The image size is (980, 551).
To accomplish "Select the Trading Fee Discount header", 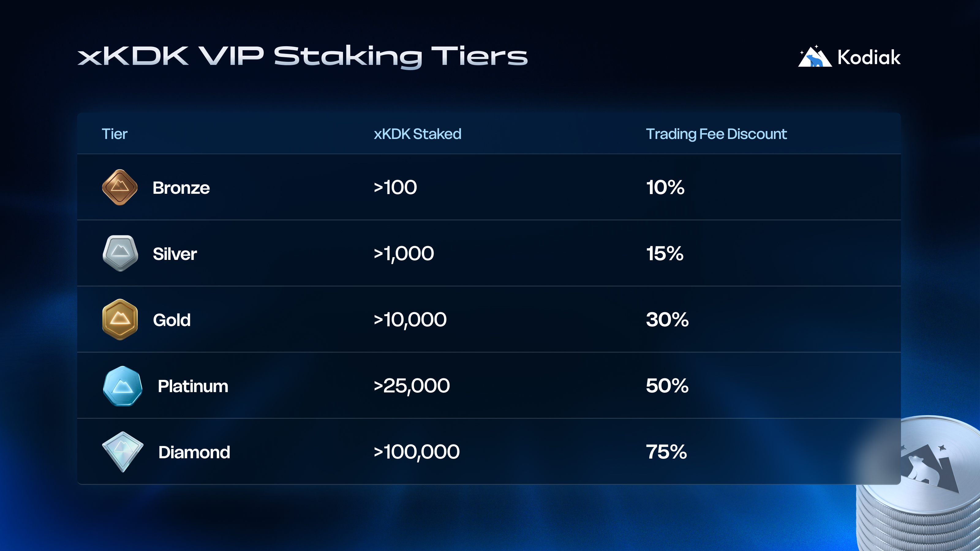I will [x=716, y=134].
